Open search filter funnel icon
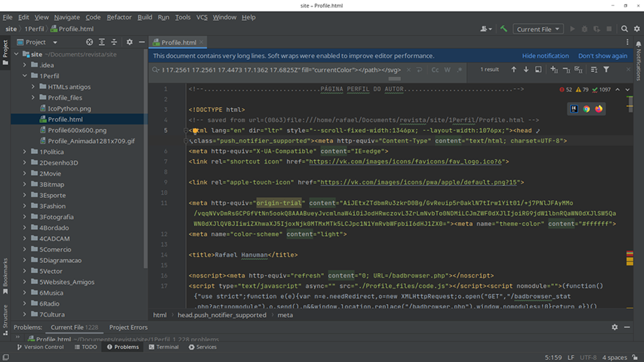The image size is (644, 362). 606,69
